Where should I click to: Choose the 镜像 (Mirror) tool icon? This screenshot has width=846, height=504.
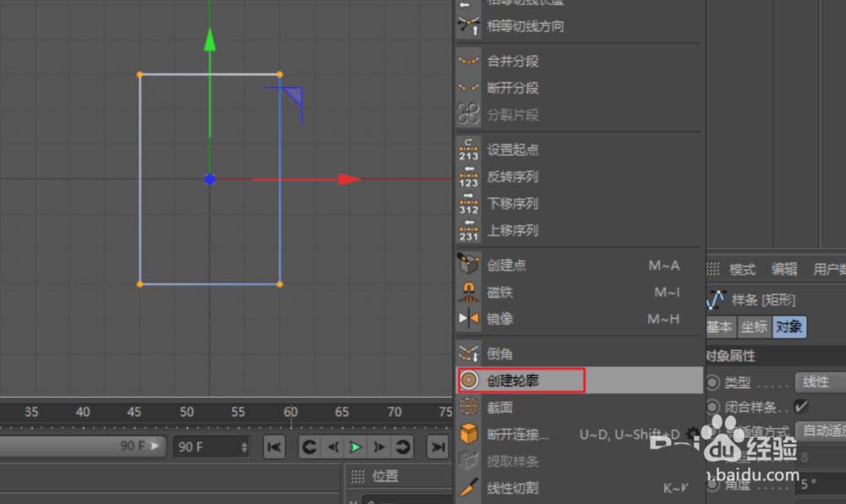pyautogui.click(x=469, y=319)
